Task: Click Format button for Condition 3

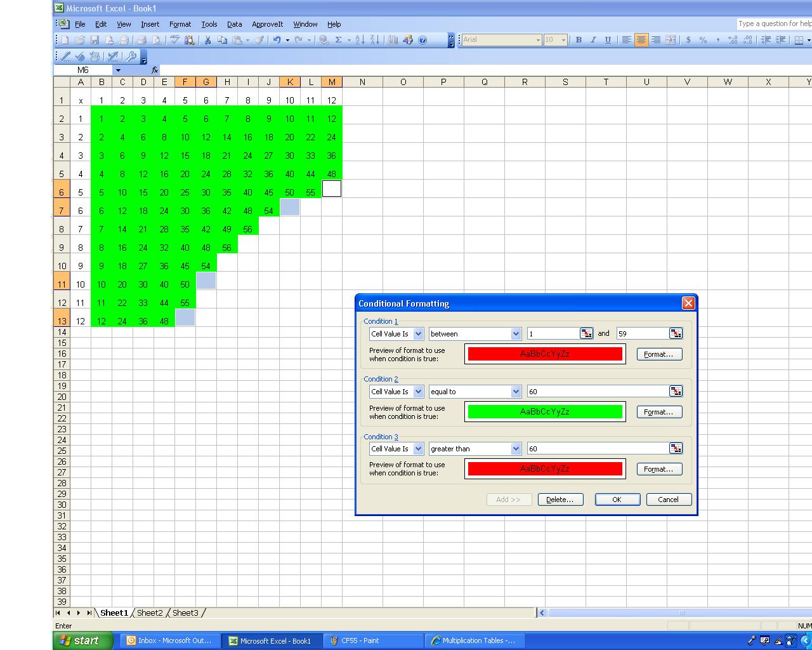Action: point(659,469)
